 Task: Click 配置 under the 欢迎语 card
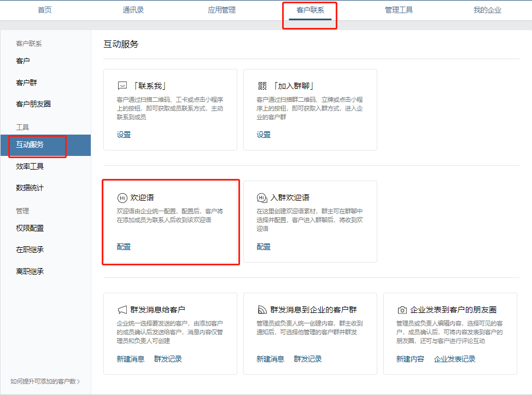click(124, 247)
